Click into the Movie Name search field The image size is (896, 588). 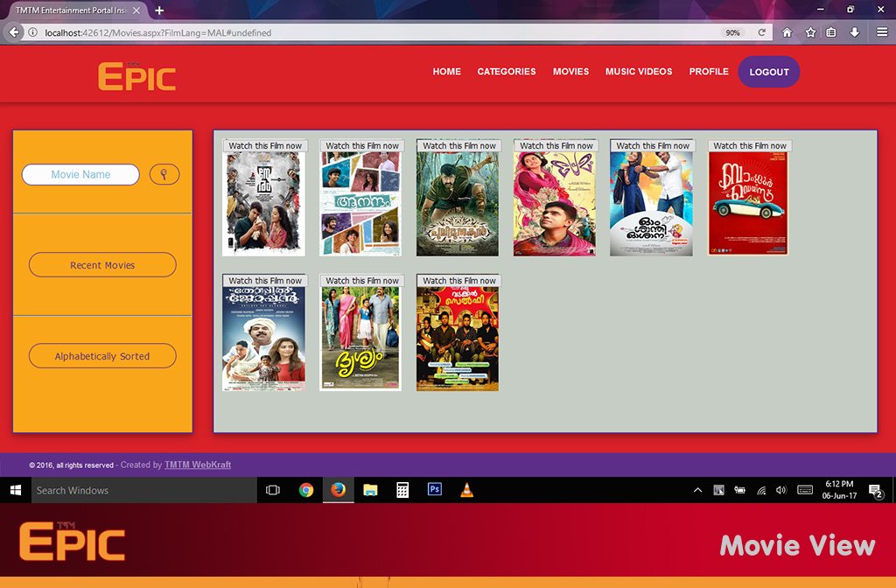(80, 174)
